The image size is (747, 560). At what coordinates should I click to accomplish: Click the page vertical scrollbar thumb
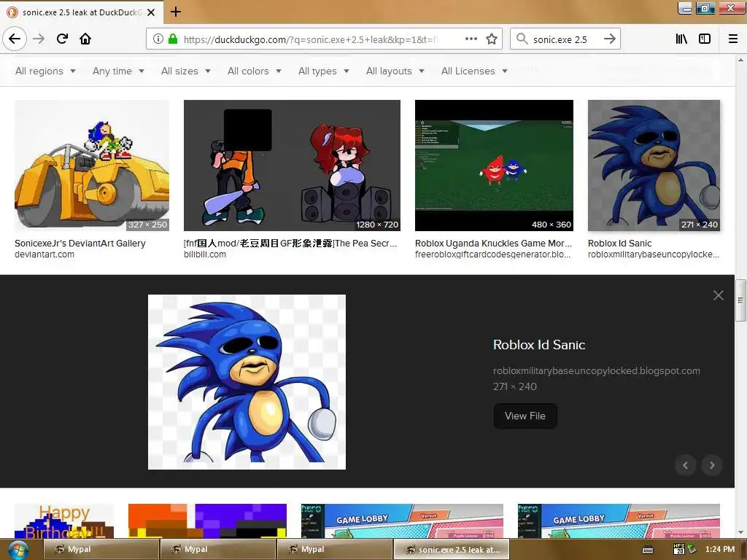click(740, 300)
